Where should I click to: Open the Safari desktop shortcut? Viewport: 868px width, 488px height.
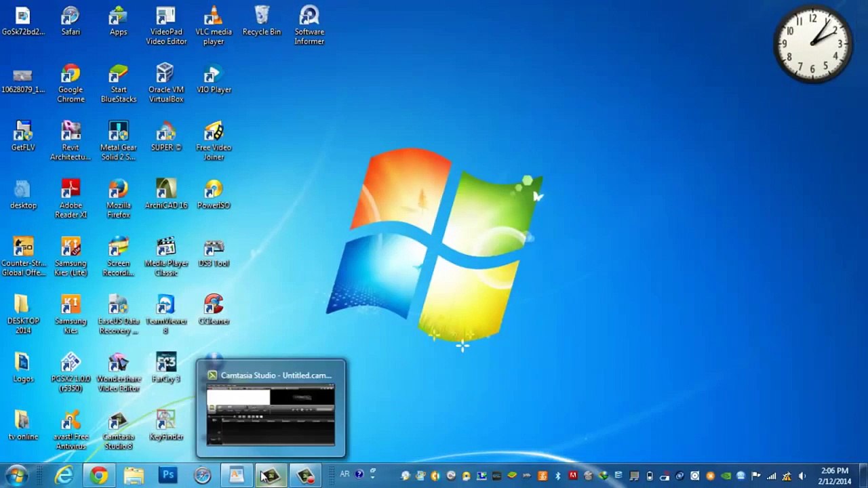[x=71, y=21]
